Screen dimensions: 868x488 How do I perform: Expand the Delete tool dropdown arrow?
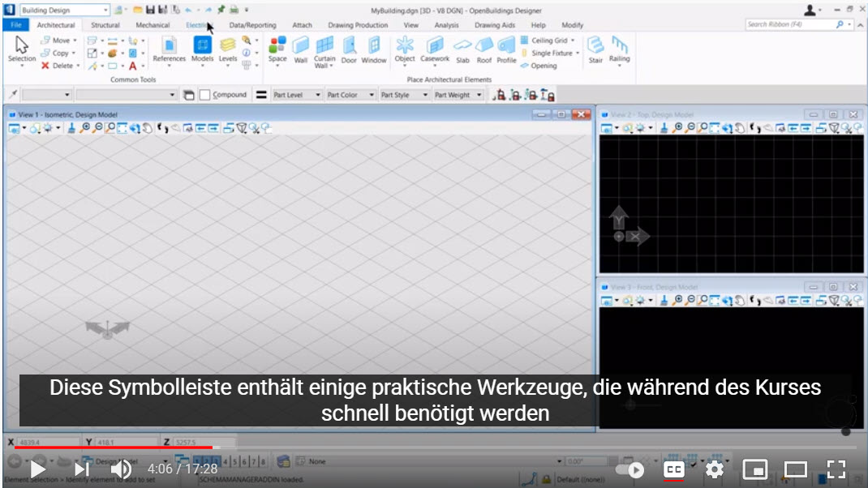78,66
